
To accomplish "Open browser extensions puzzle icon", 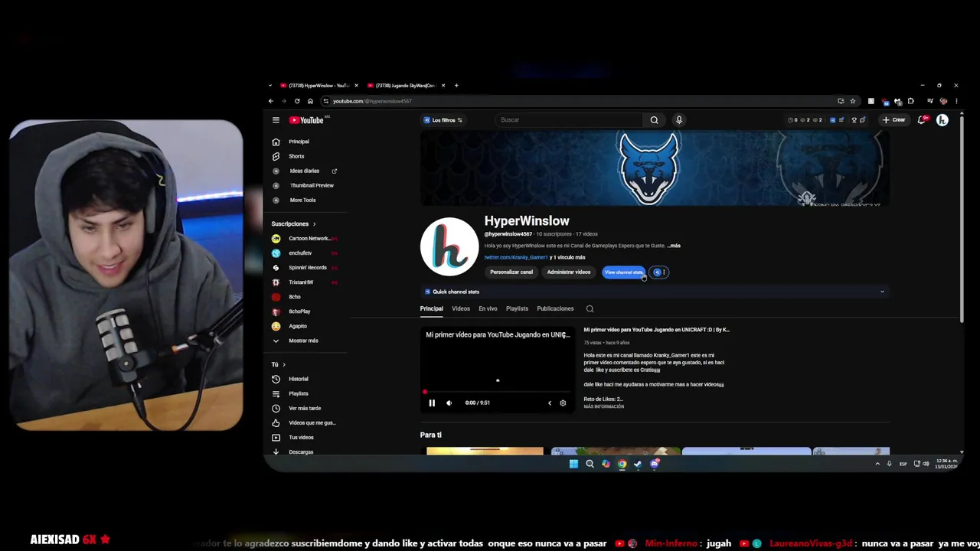I will pos(910,101).
